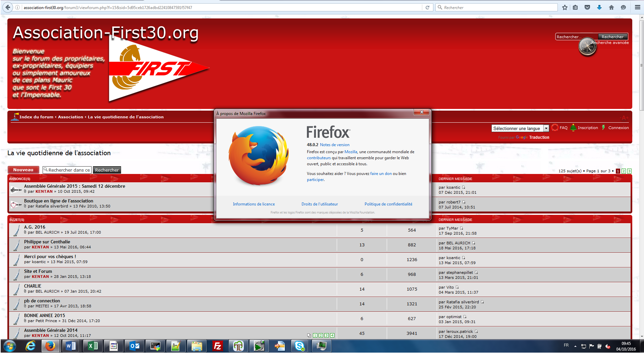Reload the current page
The width and height of the screenshot is (644, 362).
tap(427, 7)
